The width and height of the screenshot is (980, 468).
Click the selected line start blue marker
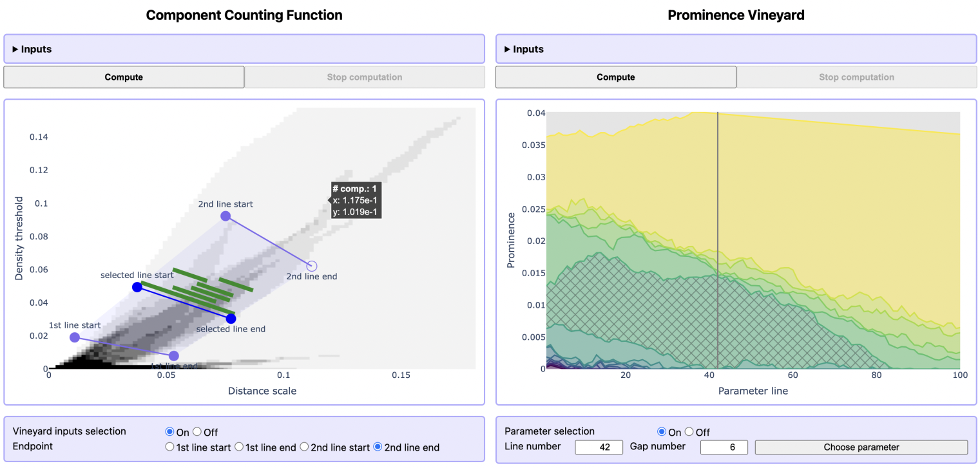[137, 287]
